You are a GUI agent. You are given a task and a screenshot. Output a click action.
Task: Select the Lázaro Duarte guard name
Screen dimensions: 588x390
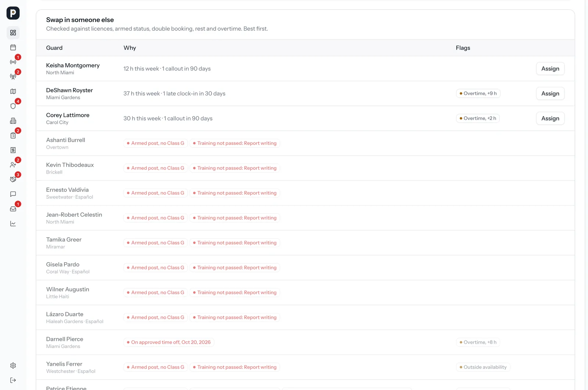click(x=65, y=314)
